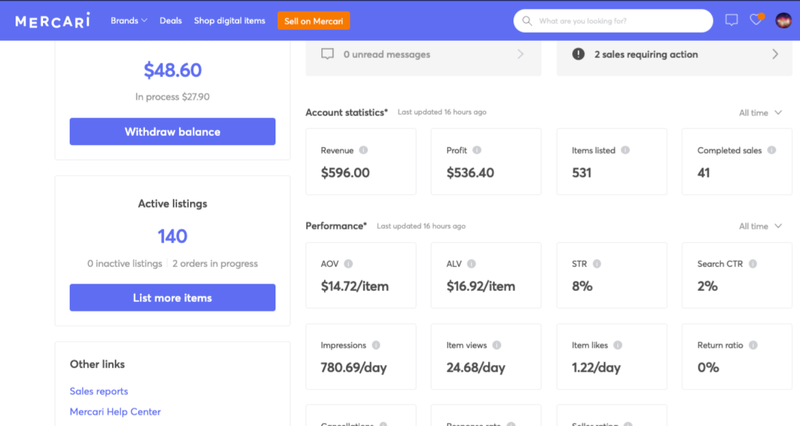Click the Mercari logo
The height and width of the screenshot is (426, 800).
coord(53,21)
